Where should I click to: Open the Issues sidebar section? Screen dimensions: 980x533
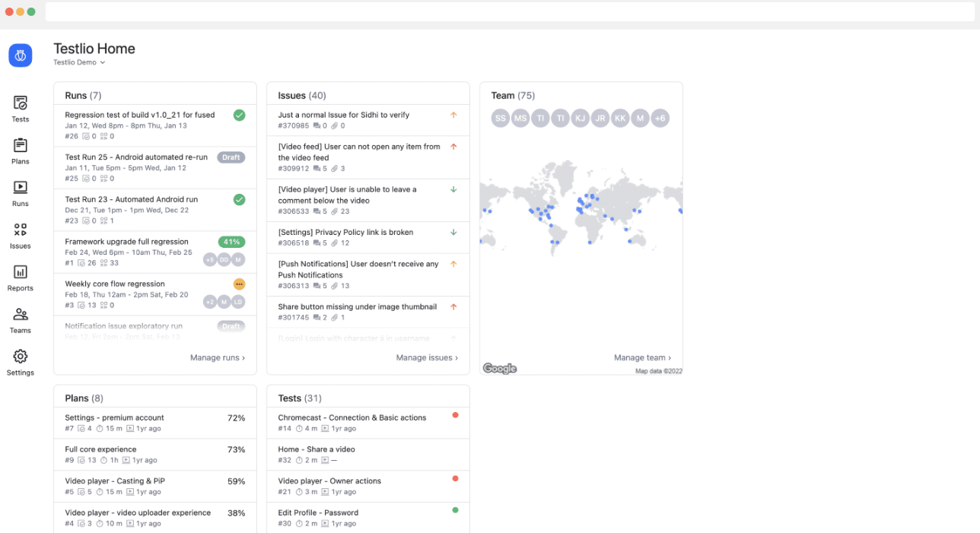tap(21, 236)
